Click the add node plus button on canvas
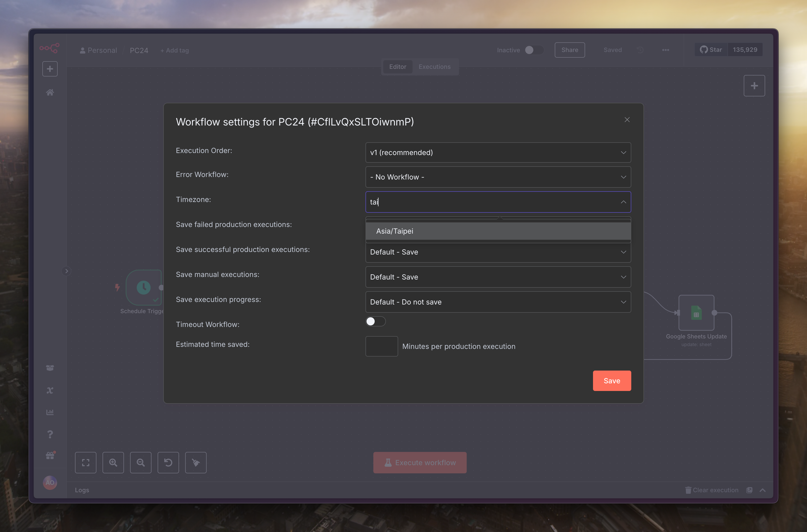This screenshot has height=532, width=807. (x=754, y=85)
